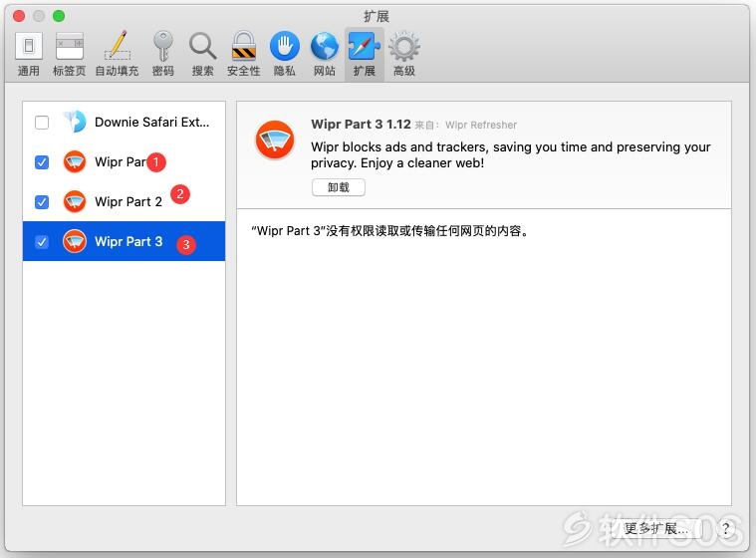Open the 标签页 (Tabs) preferences pane
This screenshot has height=558, width=756.
point(69,55)
